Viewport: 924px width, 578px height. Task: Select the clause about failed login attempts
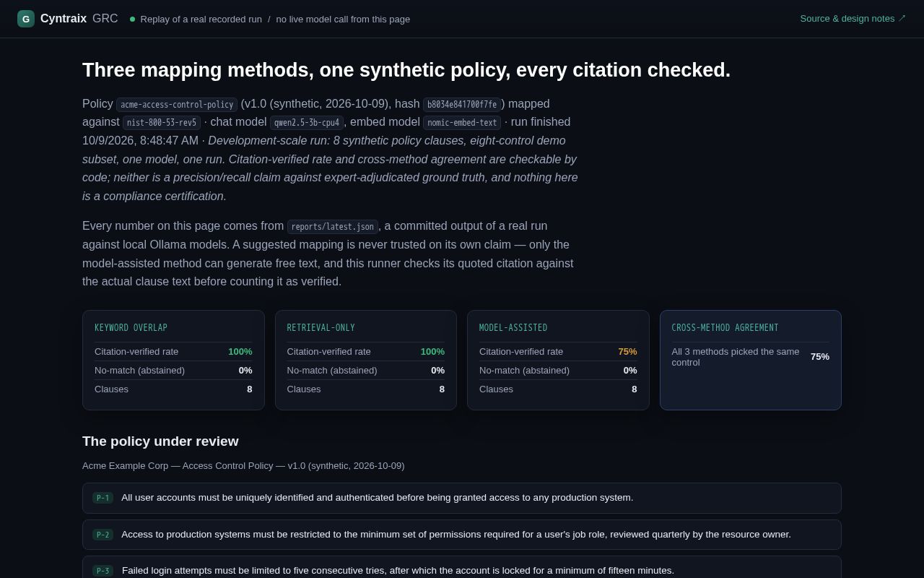coord(462,567)
